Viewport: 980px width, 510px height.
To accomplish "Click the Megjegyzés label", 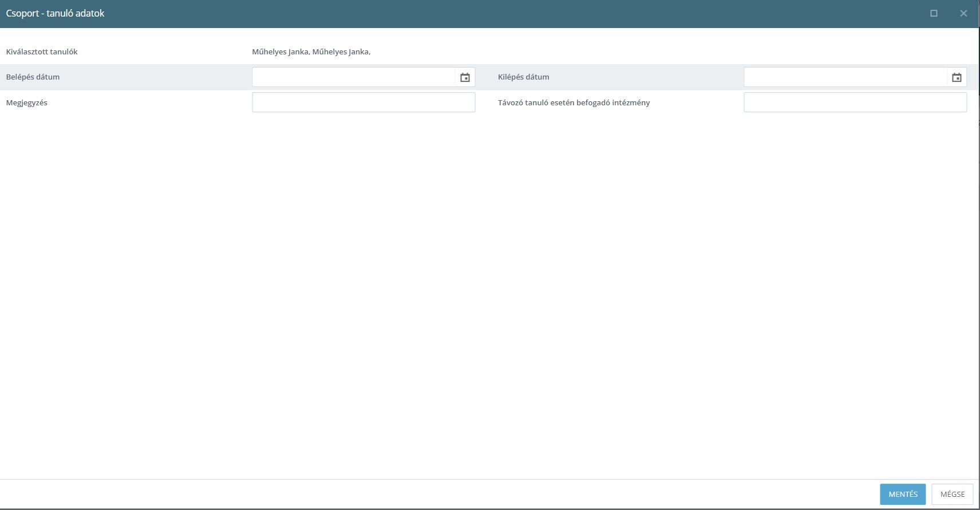I will (27, 103).
